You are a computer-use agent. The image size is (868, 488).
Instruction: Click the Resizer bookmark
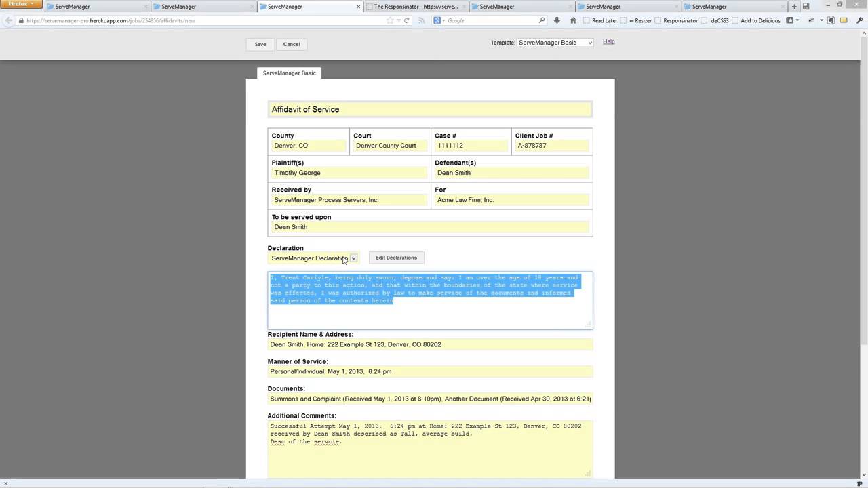click(635, 20)
